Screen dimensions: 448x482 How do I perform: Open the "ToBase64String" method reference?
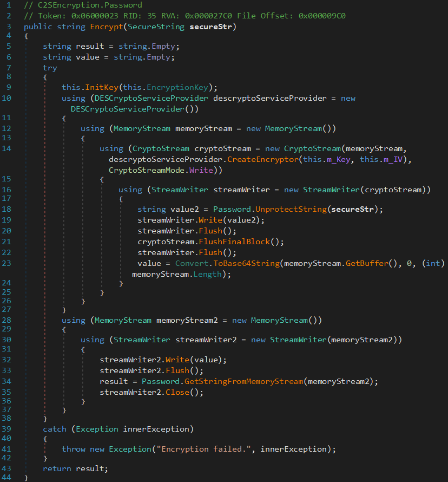pos(246,263)
